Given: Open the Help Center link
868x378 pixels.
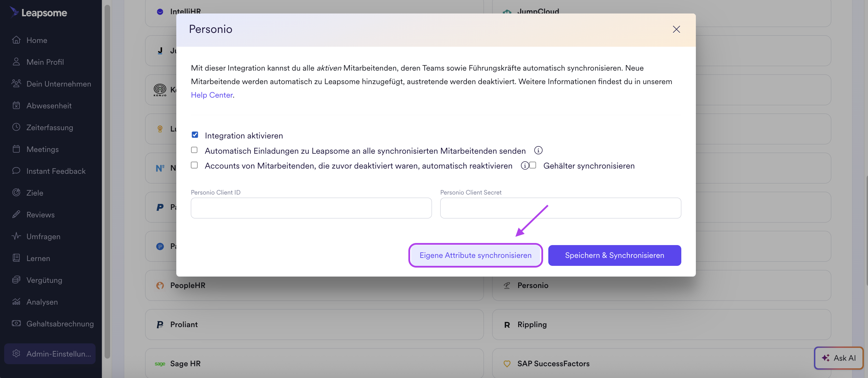Looking at the screenshot, I should 212,95.
